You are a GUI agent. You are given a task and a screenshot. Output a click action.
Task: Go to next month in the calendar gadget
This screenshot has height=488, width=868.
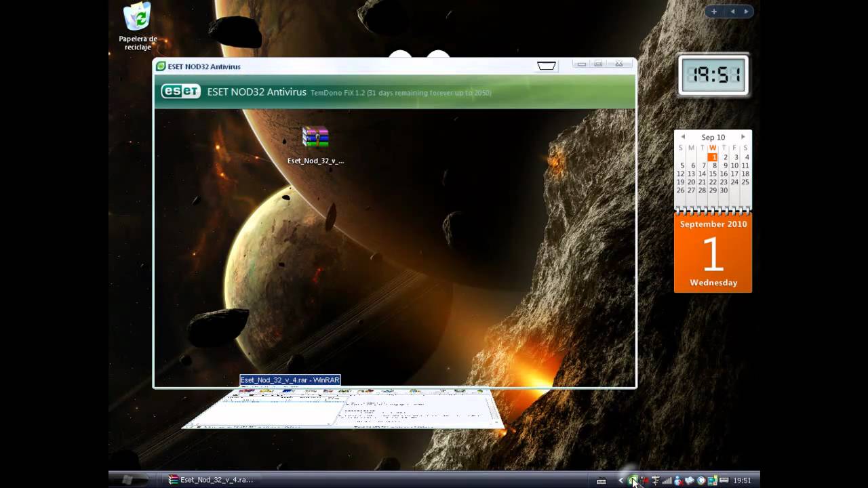point(743,137)
